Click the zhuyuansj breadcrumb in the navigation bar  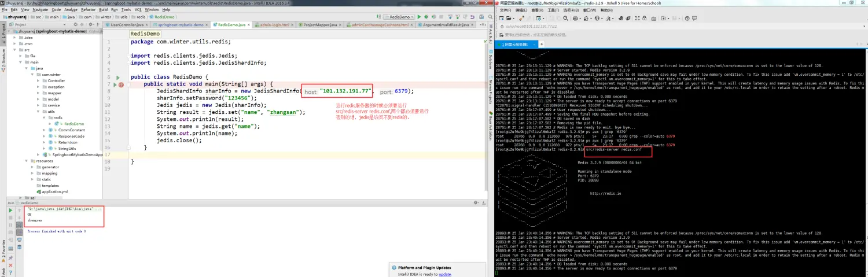(x=14, y=17)
